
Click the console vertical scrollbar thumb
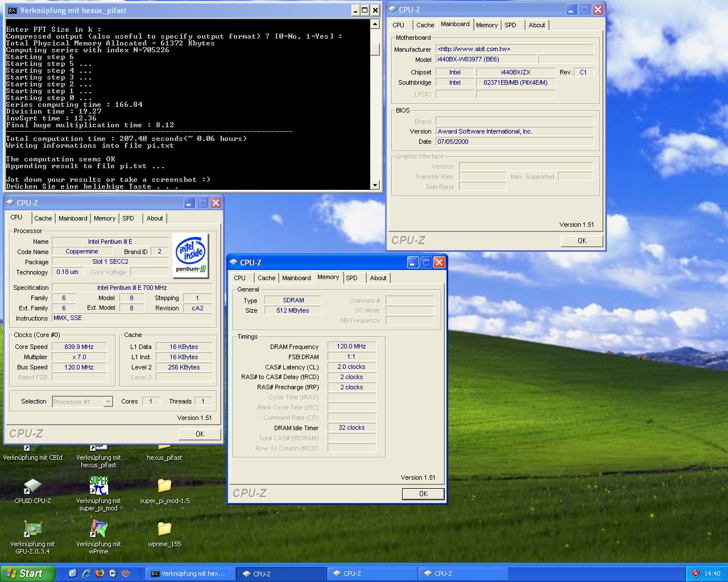[x=375, y=49]
